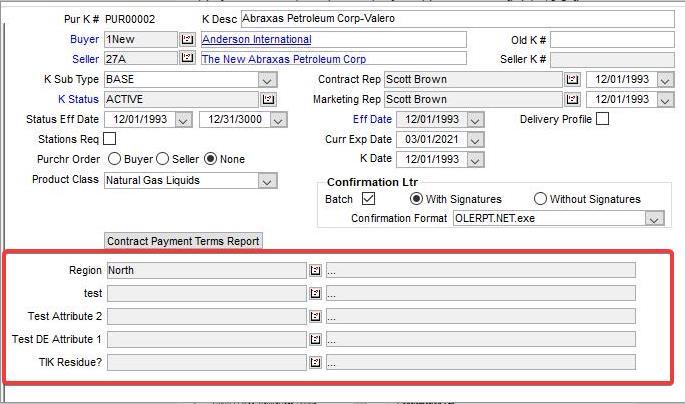Viewport: 685px width, 404px height.
Task: Expand the K Sub Type dropdown
Action: coord(267,80)
